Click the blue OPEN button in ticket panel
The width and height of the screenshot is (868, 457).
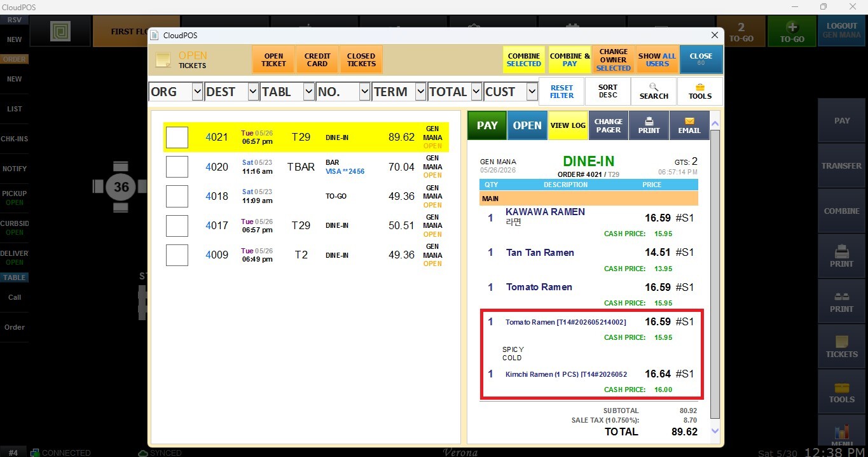point(527,125)
